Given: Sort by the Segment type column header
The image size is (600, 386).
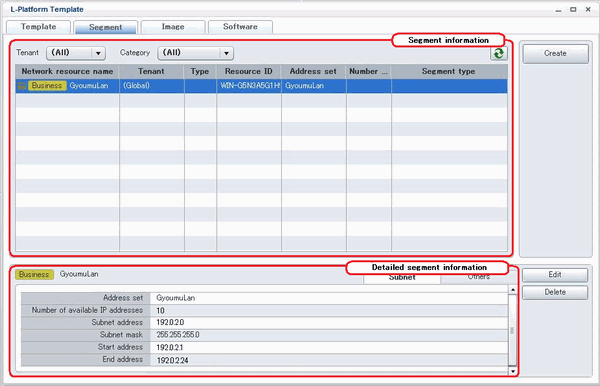Looking at the screenshot, I should pyautogui.click(x=449, y=72).
